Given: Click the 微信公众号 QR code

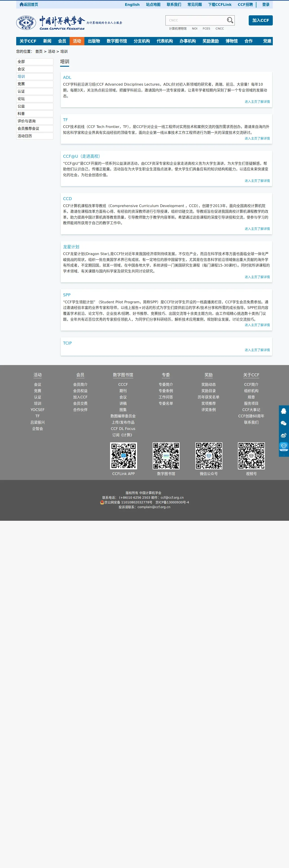Looking at the screenshot, I should pos(209,456).
